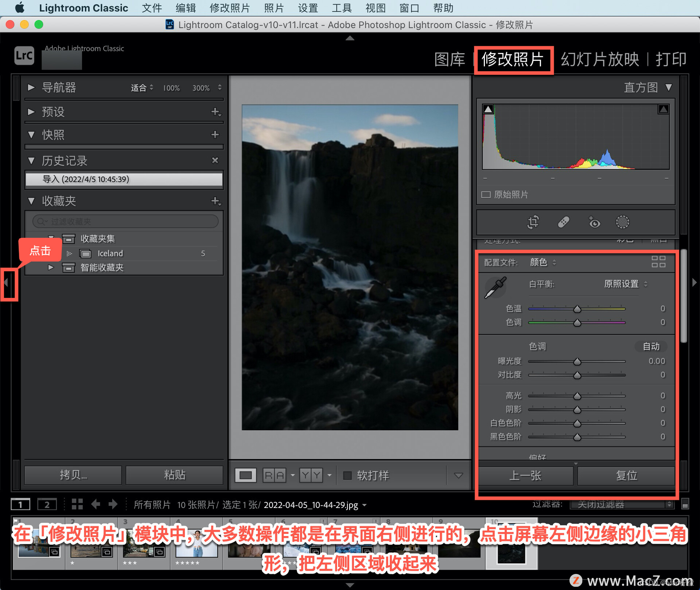
Task: Clear history with the X icon
Action: tap(215, 160)
